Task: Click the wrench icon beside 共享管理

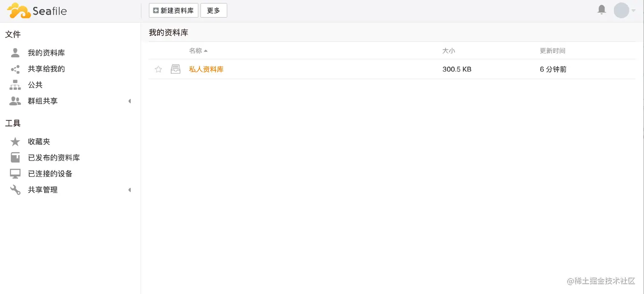Action: (15, 190)
